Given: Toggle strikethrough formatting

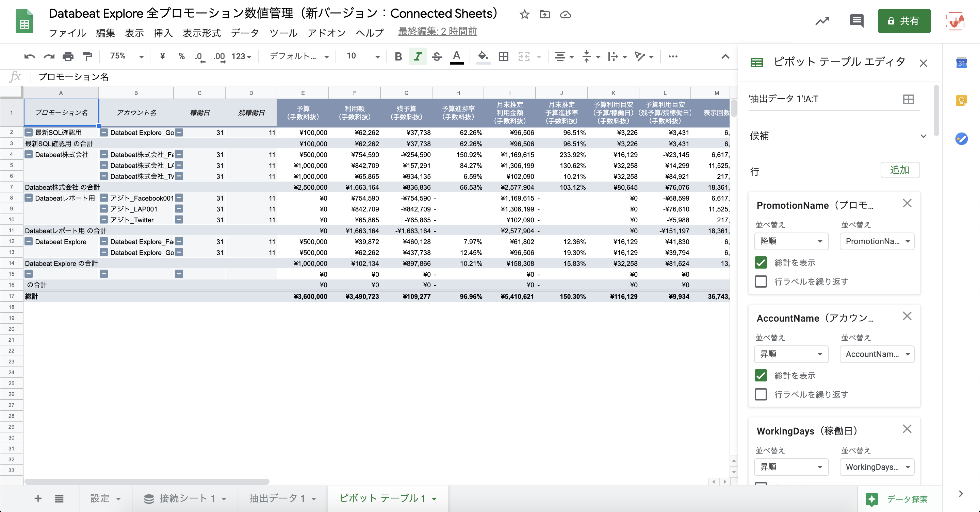Looking at the screenshot, I should [436, 57].
